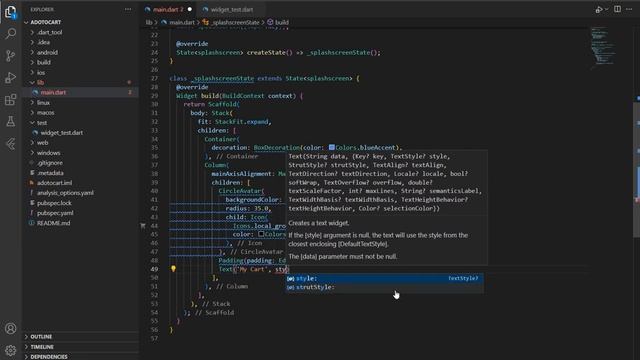Collapse the ADOTOCART root folder
Viewport: 640px width, 360px height.
(x=46, y=22)
